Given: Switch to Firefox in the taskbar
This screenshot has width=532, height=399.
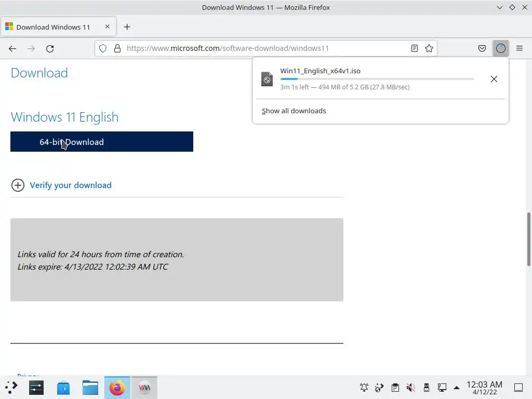Looking at the screenshot, I should click(x=117, y=388).
